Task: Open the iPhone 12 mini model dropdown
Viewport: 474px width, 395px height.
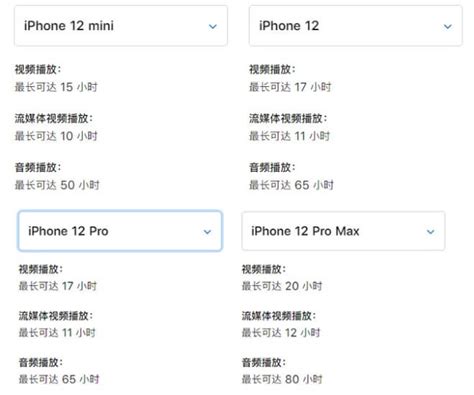Action: tap(121, 26)
